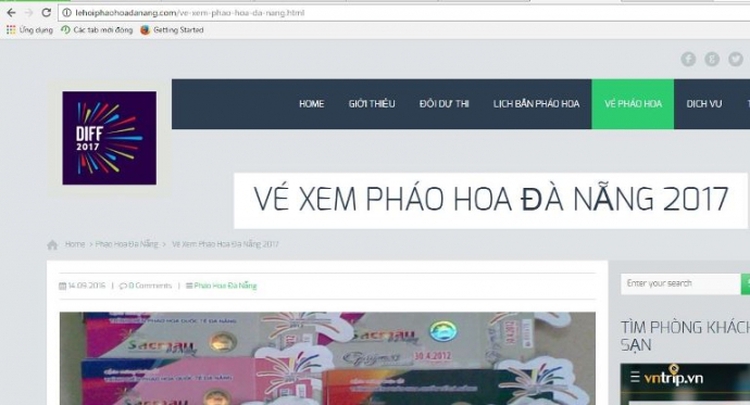Click the Facebook social icon

[x=688, y=59]
